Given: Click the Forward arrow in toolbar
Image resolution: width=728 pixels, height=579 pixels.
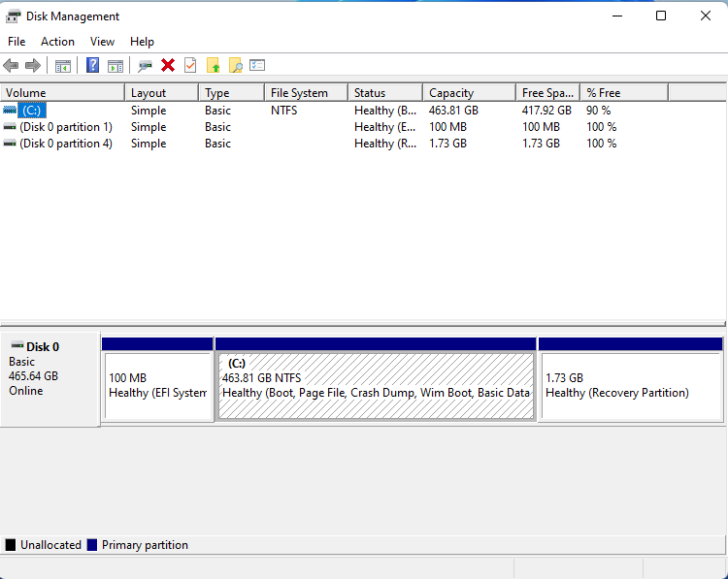Looking at the screenshot, I should pyautogui.click(x=32, y=65).
